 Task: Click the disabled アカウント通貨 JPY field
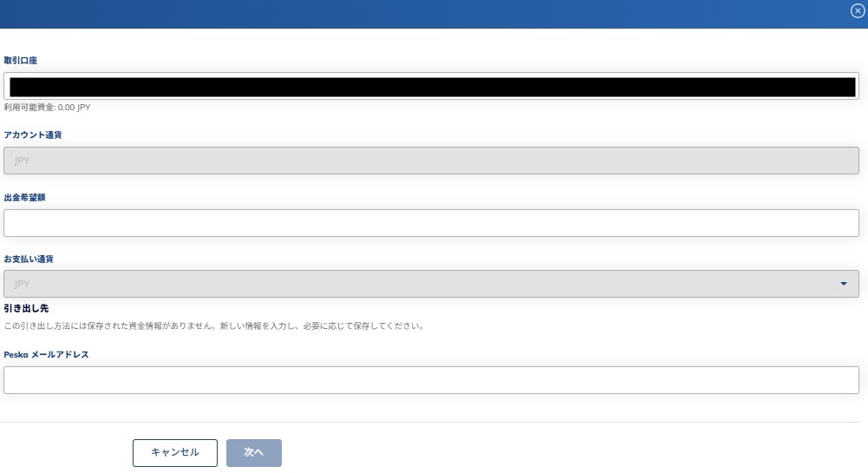pos(431,161)
